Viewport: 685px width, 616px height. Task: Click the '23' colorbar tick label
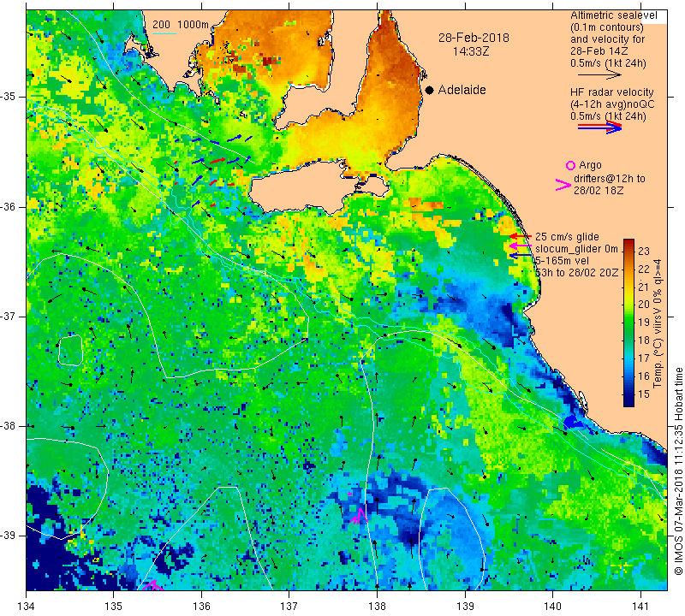pos(644,251)
